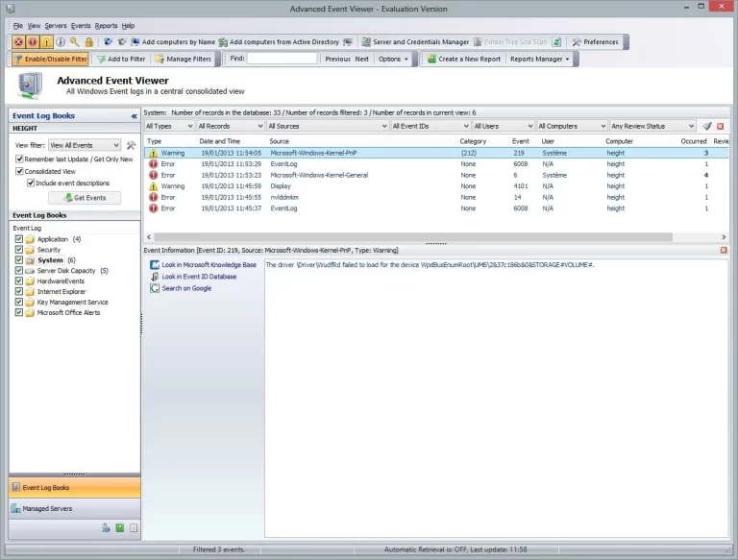738x560 pixels.
Task: Open the All Sources filter dropdown
Action: click(328, 126)
